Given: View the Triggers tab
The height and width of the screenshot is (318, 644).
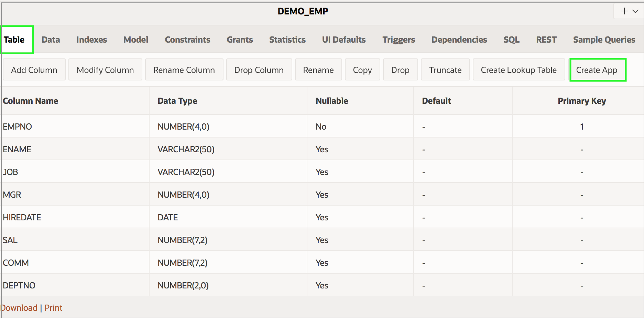Looking at the screenshot, I should [399, 40].
